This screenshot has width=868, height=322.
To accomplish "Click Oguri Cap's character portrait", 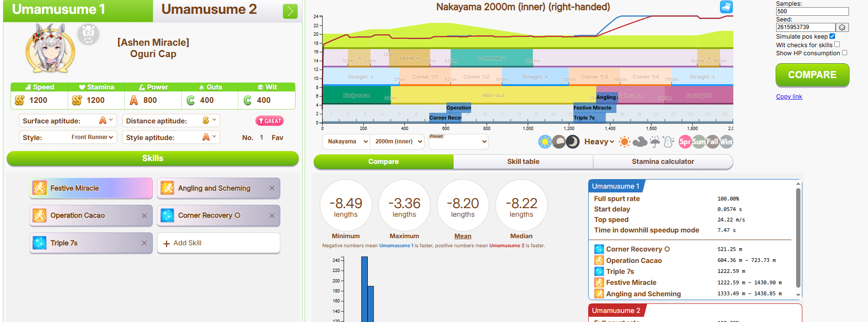I will tap(50, 49).
